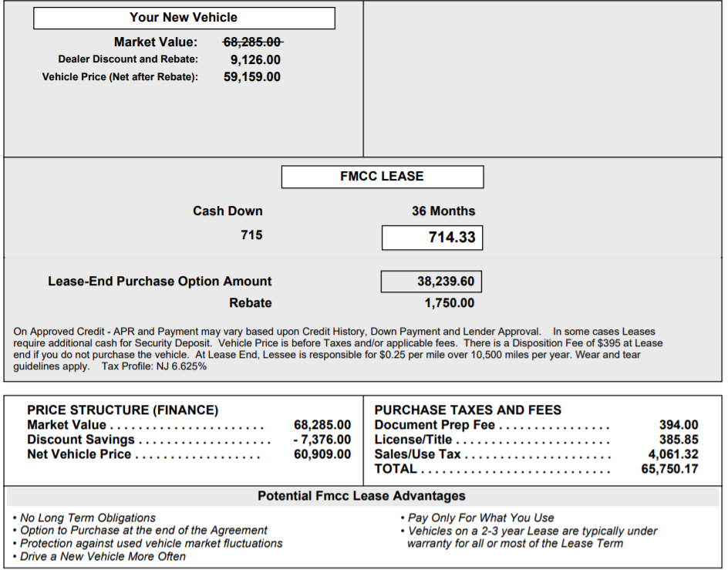Select the Discount Savings value -7,376.00
Screen dimensions: 728x570
coord(322,440)
